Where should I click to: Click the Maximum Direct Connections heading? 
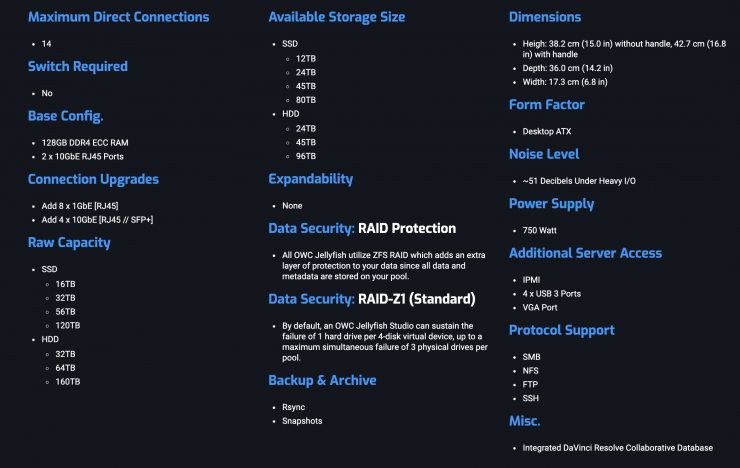pyautogui.click(x=119, y=17)
